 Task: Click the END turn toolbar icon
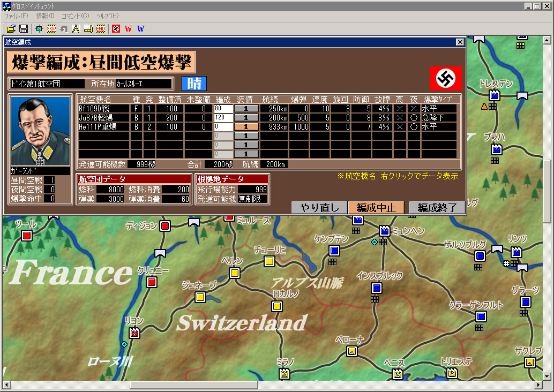tap(101, 28)
